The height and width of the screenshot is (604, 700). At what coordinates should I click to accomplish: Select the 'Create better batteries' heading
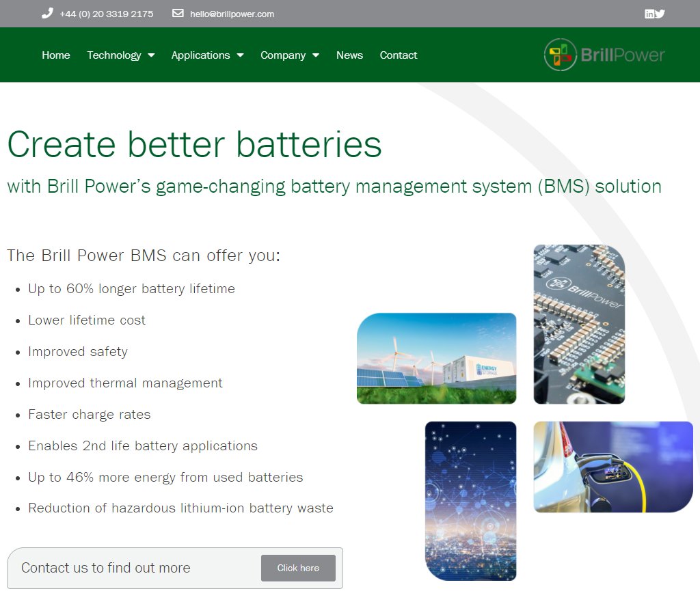195,145
